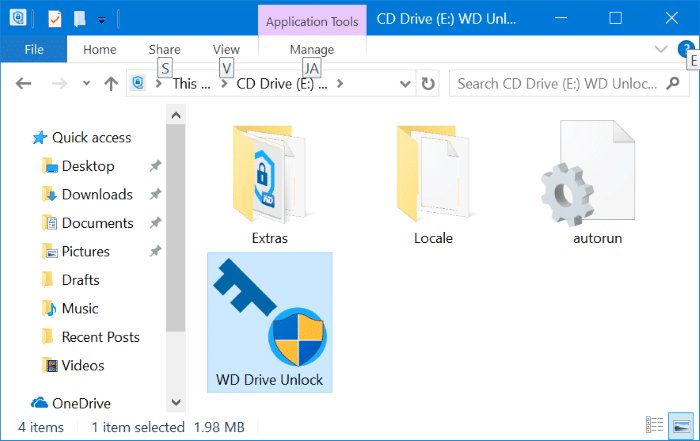This screenshot has height=441, width=700.
Task: Go back using the Back arrow
Action: (x=23, y=83)
